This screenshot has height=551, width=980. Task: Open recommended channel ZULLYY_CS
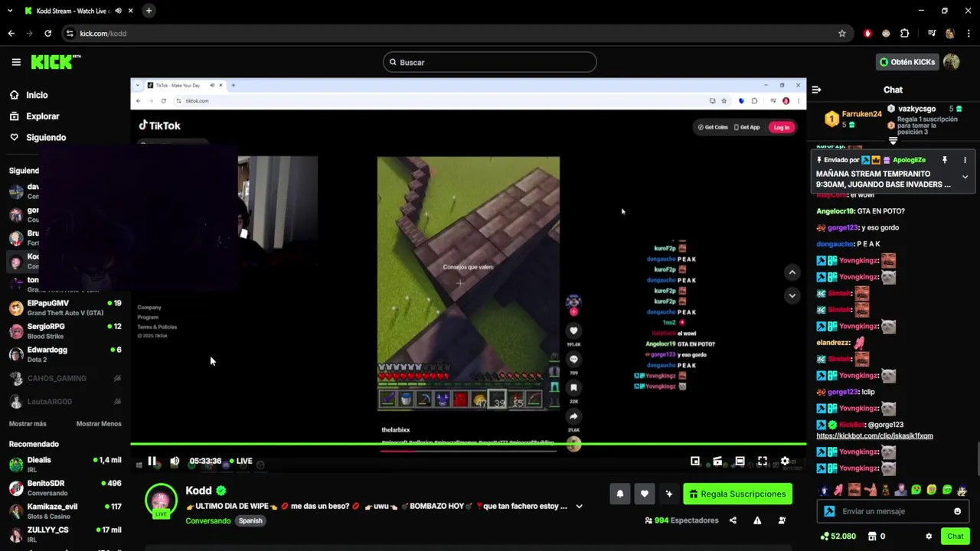65,534
